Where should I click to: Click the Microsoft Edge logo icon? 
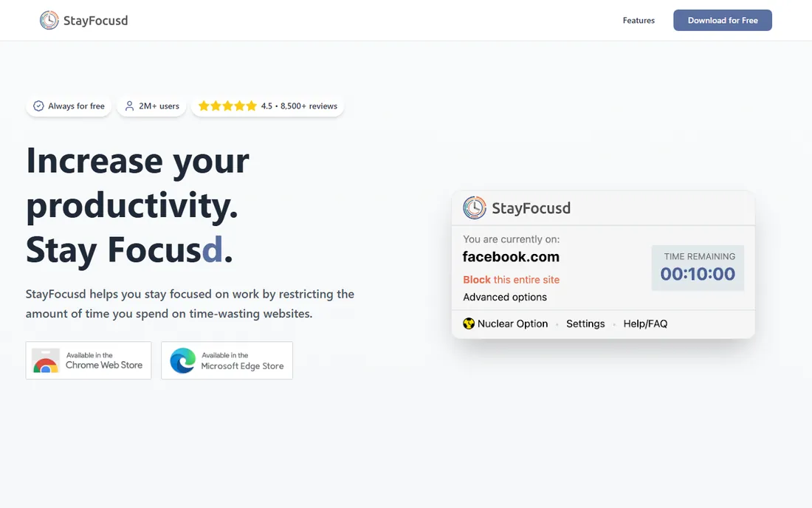[183, 360]
